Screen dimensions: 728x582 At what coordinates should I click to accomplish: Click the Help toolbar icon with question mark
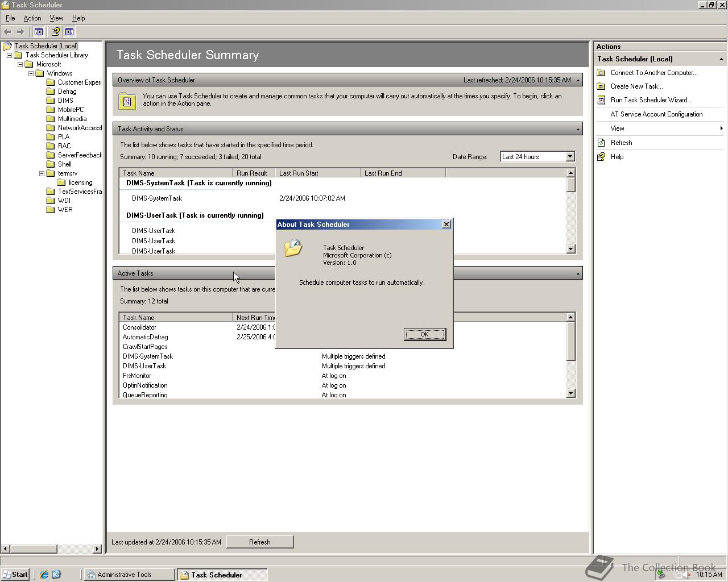(x=55, y=32)
